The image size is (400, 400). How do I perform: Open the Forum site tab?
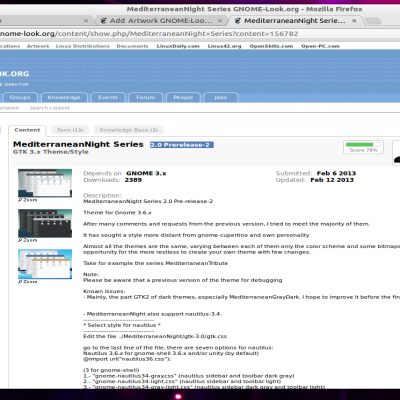click(146, 97)
